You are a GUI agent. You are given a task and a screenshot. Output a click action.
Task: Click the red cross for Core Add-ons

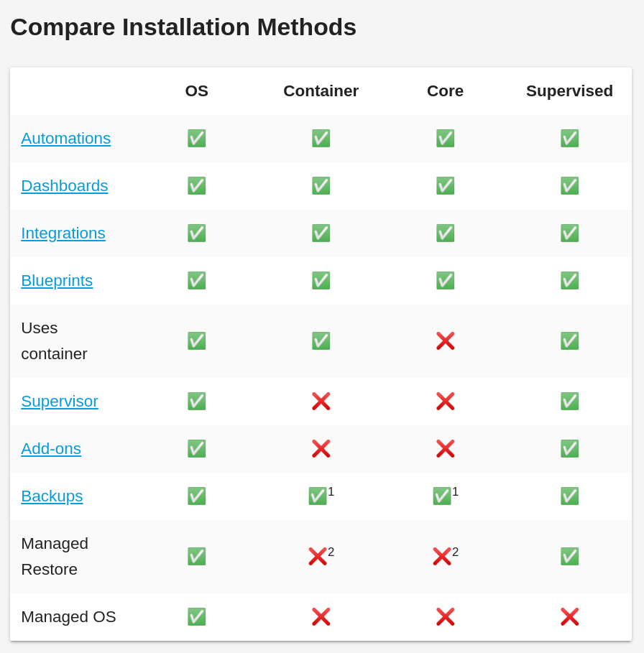point(446,449)
